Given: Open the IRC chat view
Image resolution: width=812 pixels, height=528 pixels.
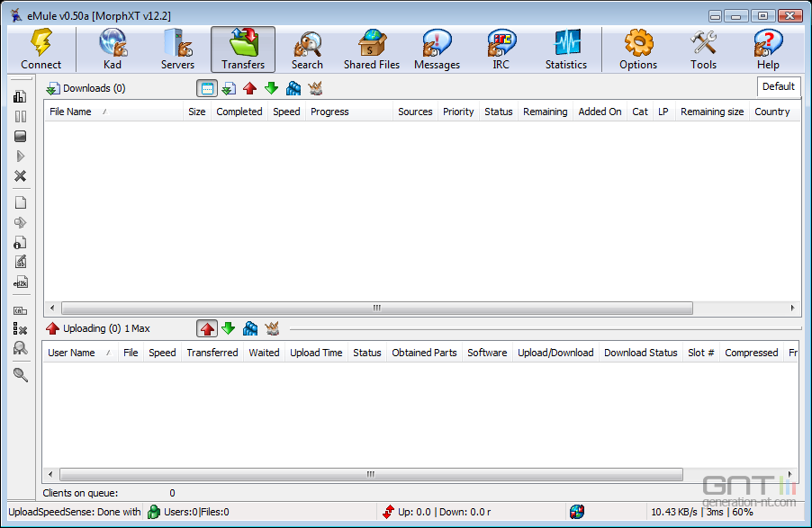Looking at the screenshot, I should point(501,49).
